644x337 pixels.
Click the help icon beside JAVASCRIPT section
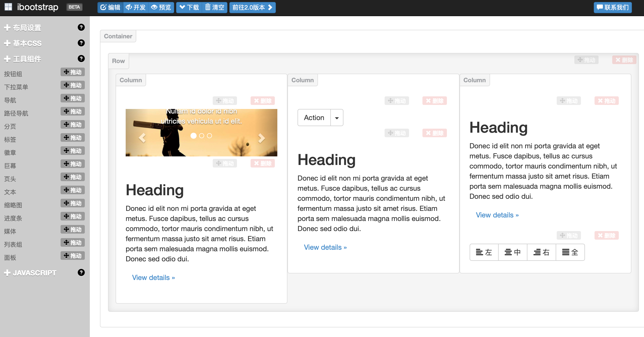pyautogui.click(x=81, y=272)
